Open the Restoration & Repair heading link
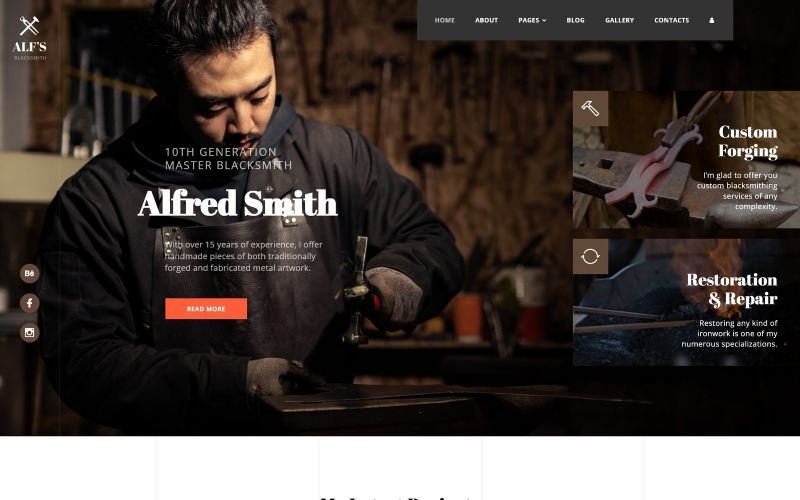The image size is (800, 500). [732, 289]
